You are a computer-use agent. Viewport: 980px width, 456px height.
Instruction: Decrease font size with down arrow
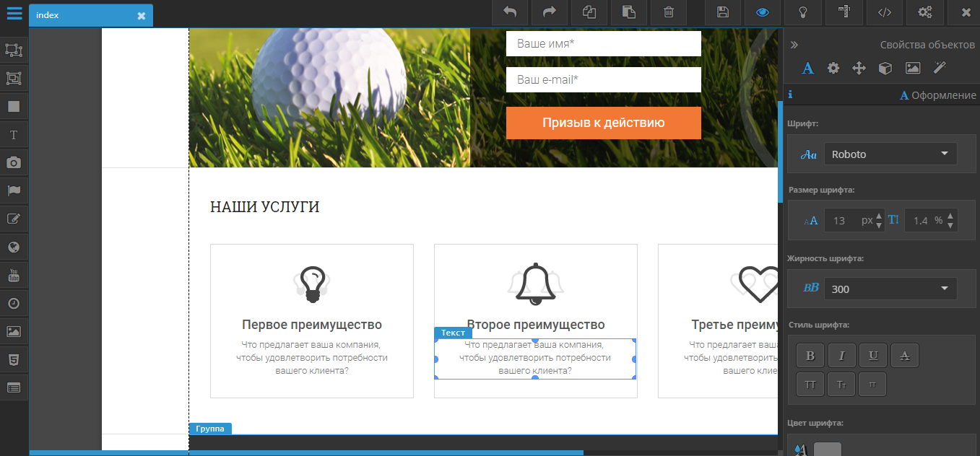[879, 225]
